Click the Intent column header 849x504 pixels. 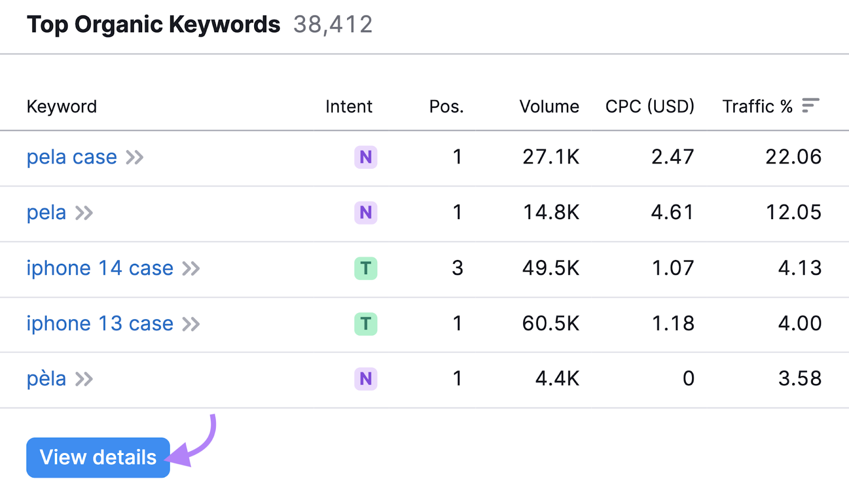[x=349, y=107]
